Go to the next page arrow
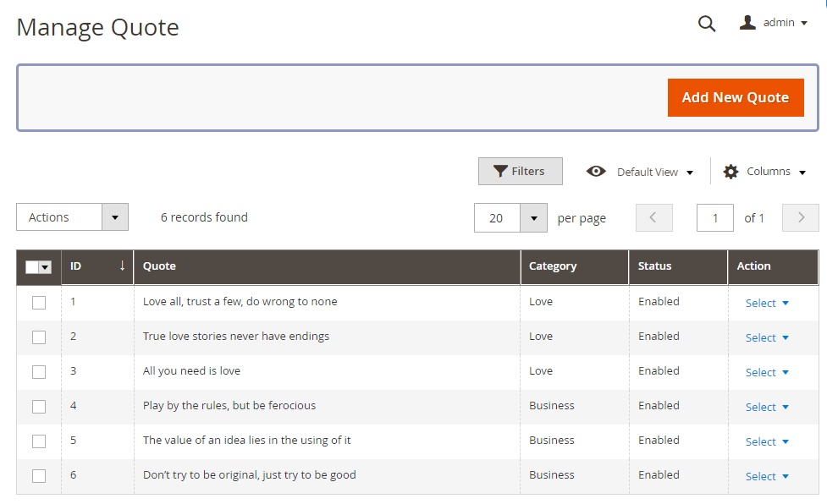 (800, 217)
